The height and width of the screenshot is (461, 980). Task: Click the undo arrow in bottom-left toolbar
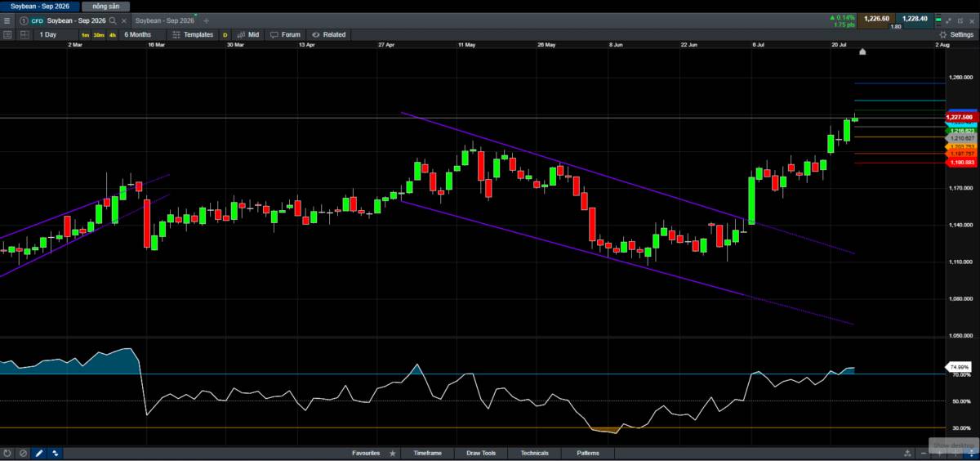tap(7, 453)
